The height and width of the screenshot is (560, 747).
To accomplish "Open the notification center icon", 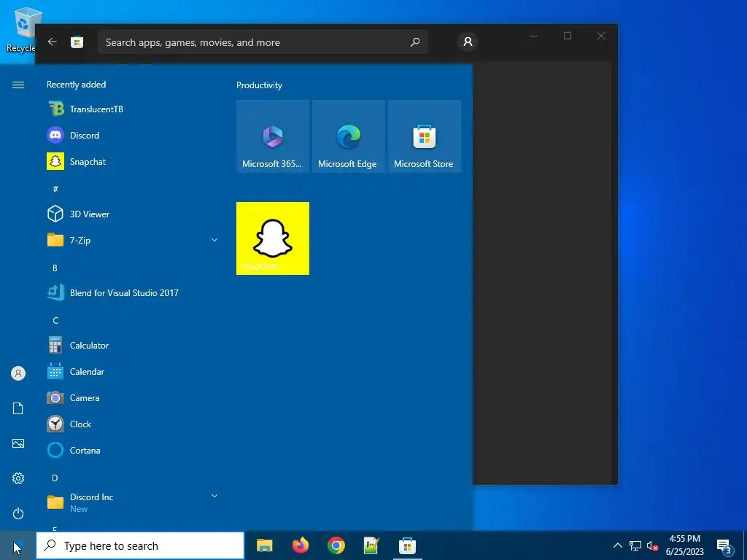I will (724, 547).
